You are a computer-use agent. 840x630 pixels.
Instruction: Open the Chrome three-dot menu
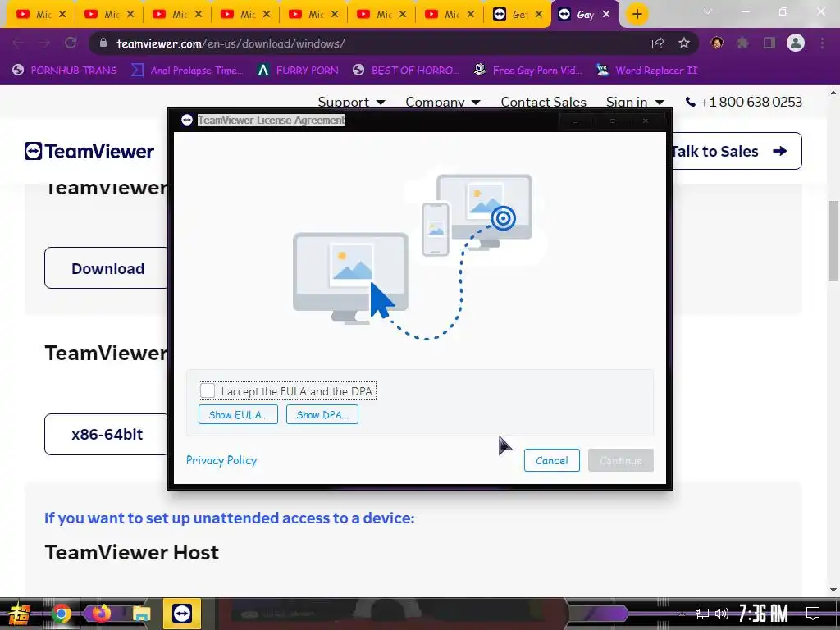pos(822,43)
